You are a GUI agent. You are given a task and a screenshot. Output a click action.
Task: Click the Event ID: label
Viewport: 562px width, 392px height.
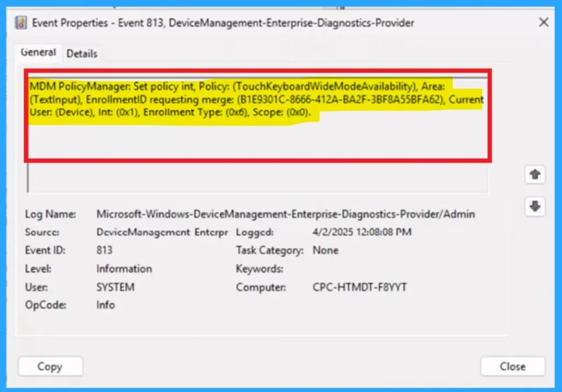[45, 250]
